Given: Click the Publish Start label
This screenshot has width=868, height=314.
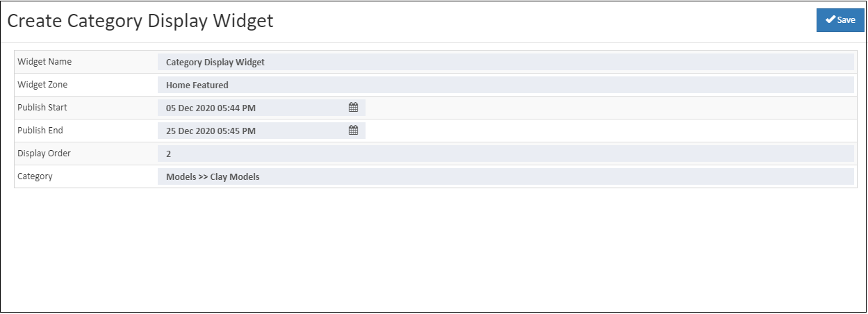Looking at the screenshot, I should click(x=42, y=108).
